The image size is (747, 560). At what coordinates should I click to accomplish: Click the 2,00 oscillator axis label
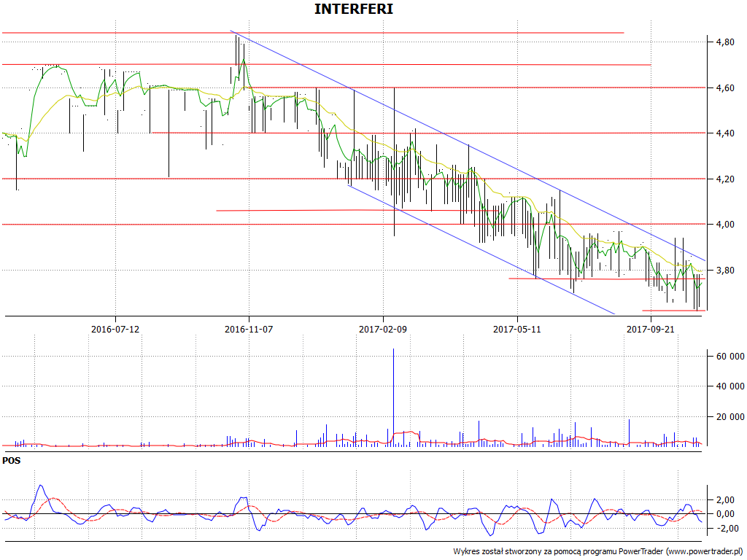[726, 500]
